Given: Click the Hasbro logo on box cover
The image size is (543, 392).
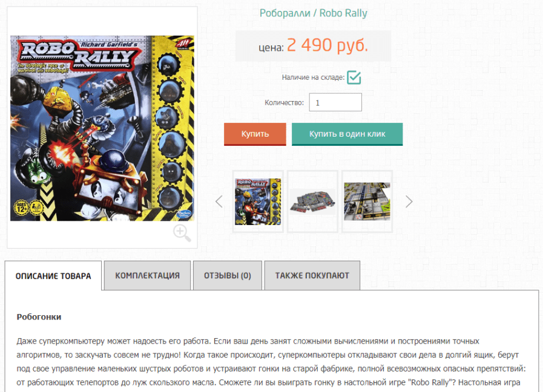Looking at the screenshot, I should point(184,214).
